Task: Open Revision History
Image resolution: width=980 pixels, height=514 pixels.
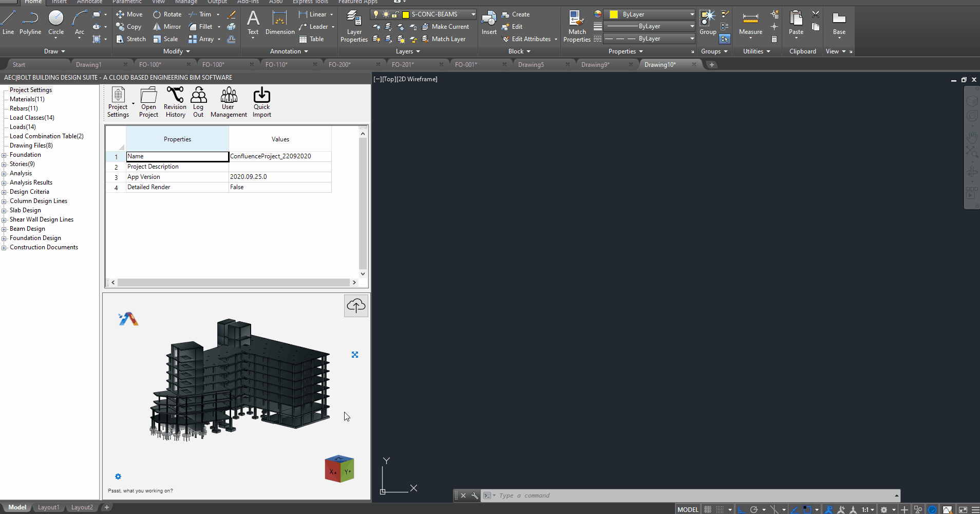Action: pyautogui.click(x=175, y=102)
